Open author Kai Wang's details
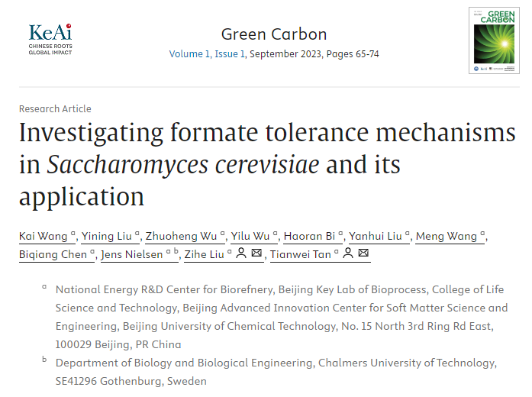Viewport: 532px width, 397px height. 43,236
